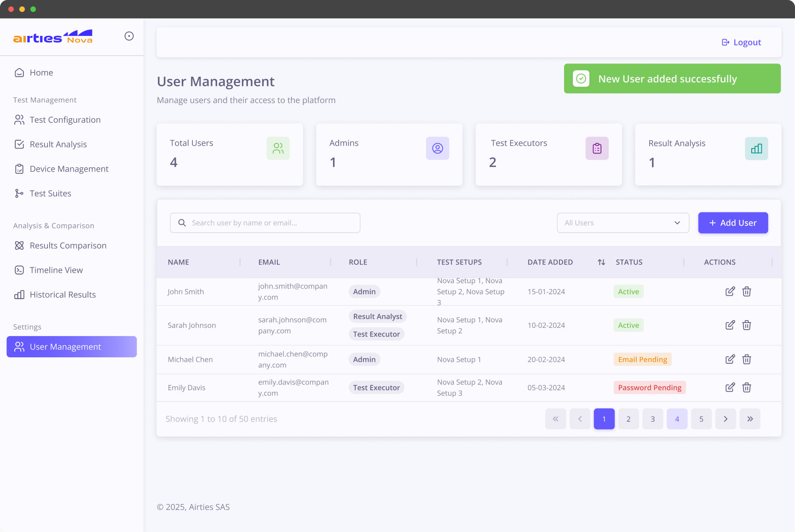Go to page 3
This screenshot has width=795, height=532.
click(x=653, y=419)
